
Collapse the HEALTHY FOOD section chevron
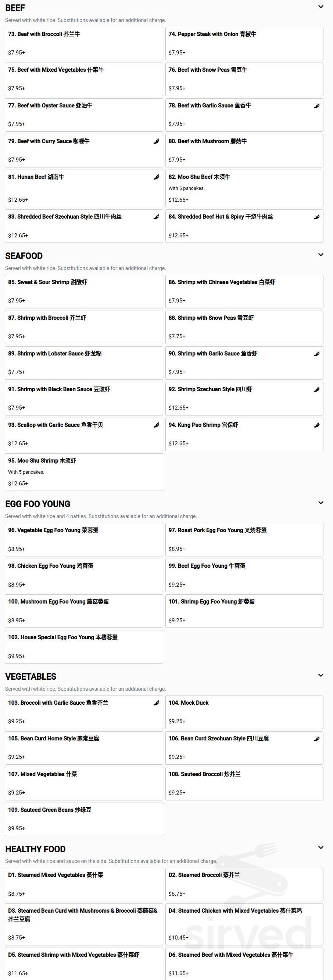[x=321, y=848]
